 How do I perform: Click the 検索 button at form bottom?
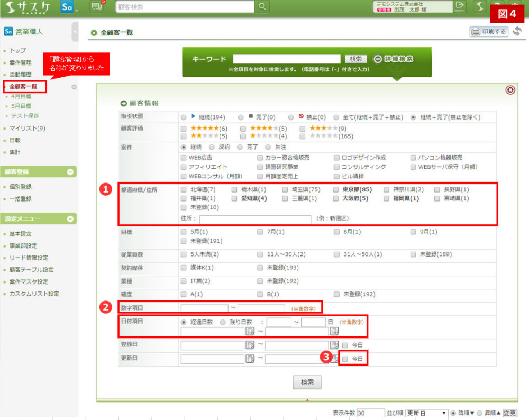pos(307,382)
